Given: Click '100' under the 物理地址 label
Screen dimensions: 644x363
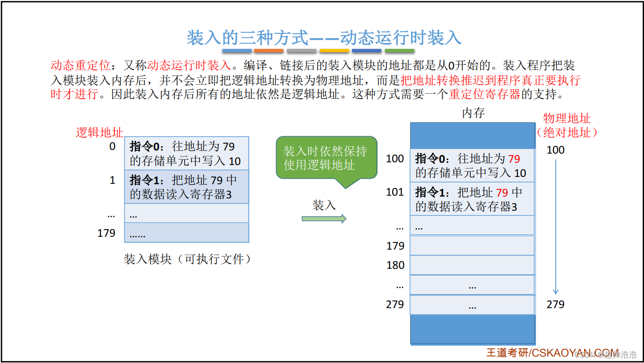Looking at the screenshot, I should (556, 149).
